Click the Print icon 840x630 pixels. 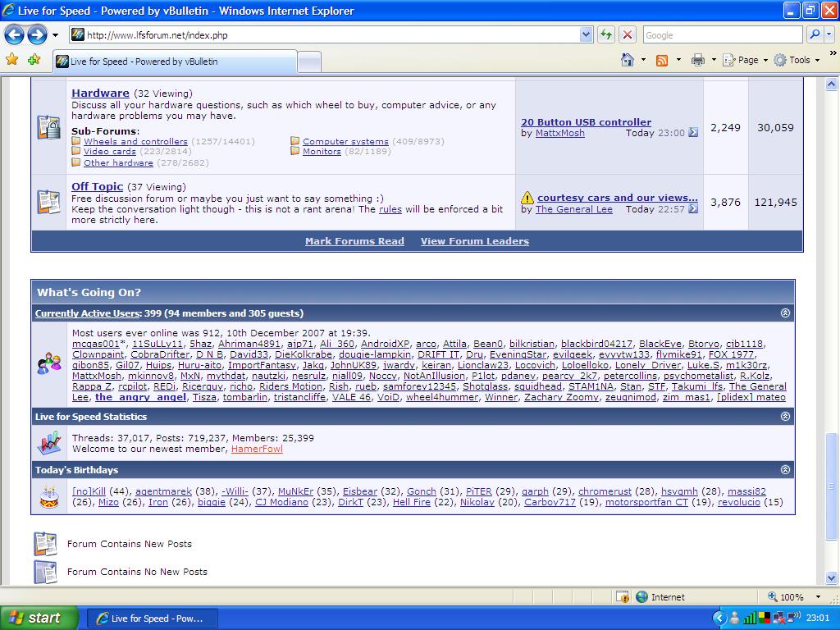tap(697, 60)
